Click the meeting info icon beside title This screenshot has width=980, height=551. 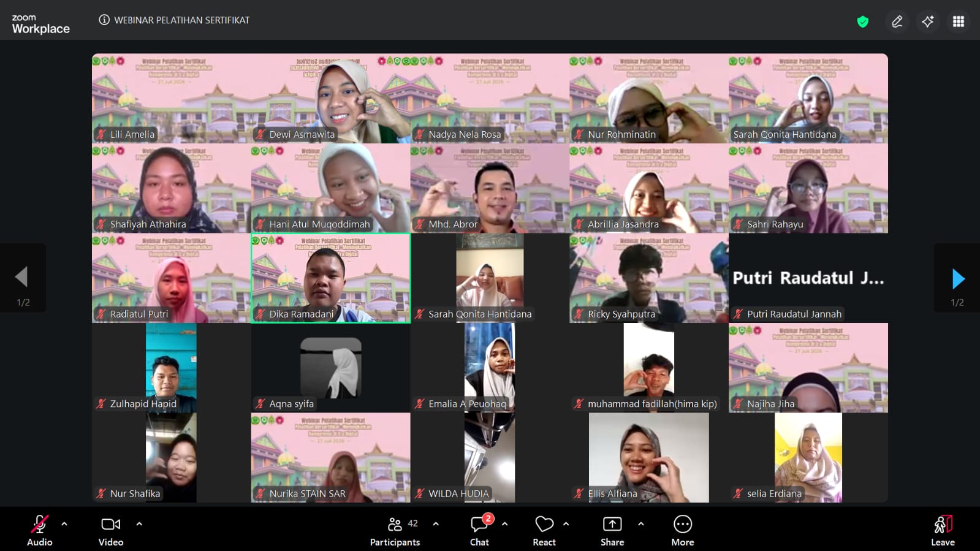pyautogui.click(x=104, y=20)
